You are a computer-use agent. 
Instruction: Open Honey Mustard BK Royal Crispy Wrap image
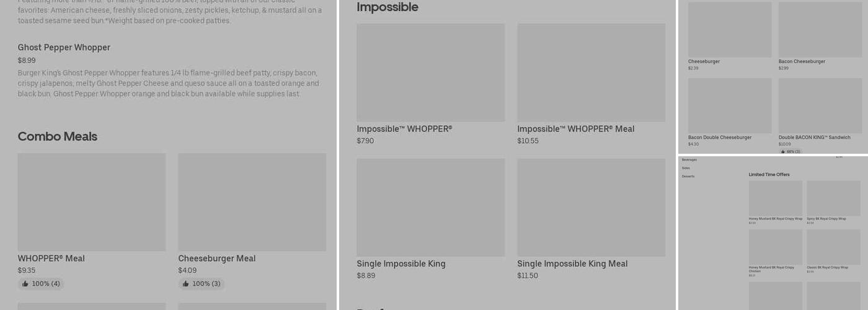point(775,198)
